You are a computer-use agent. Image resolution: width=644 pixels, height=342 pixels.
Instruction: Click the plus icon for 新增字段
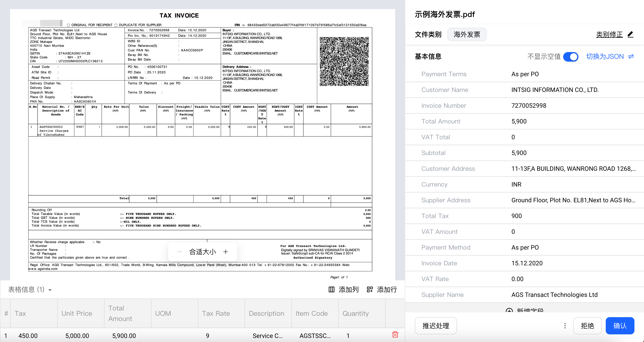[509, 310]
